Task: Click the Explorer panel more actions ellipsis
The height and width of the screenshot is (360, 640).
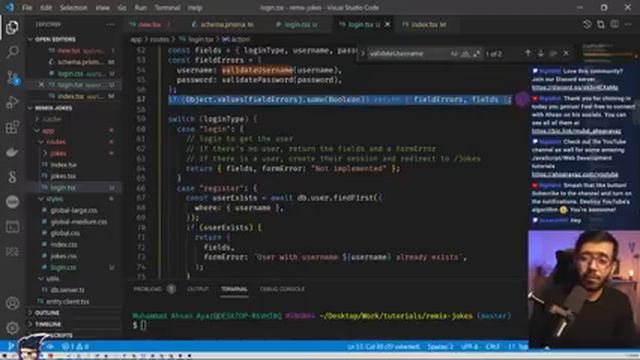Action: click(110, 24)
